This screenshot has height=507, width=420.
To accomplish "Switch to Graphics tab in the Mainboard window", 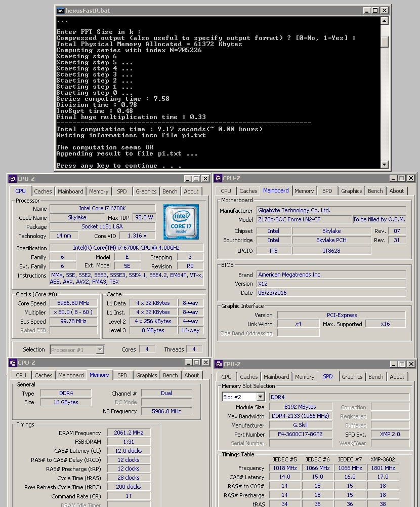I will click(x=352, y=191).
